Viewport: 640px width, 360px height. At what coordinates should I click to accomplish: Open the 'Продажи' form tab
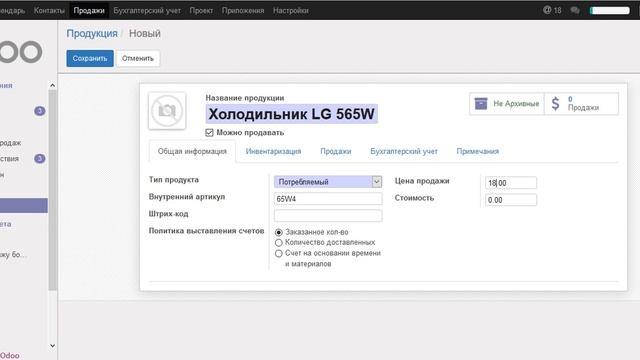click(336, 151)
